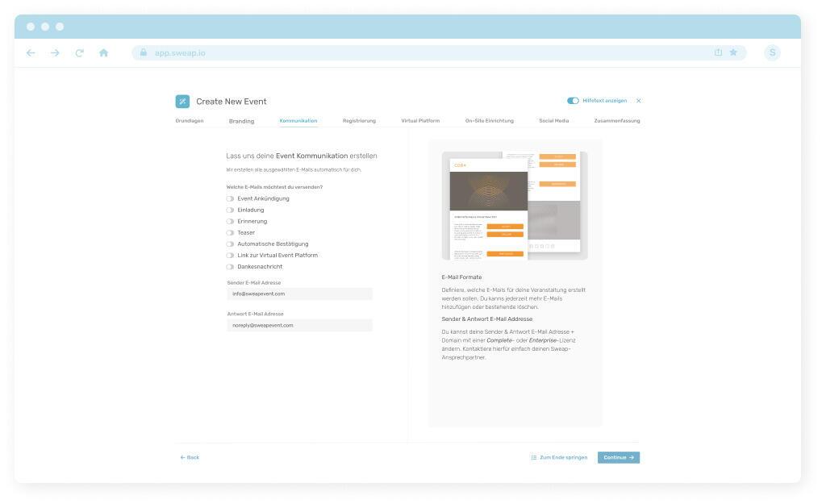Click the Create New Event wand icon
The image size is (822, 504).
point(182,101)
